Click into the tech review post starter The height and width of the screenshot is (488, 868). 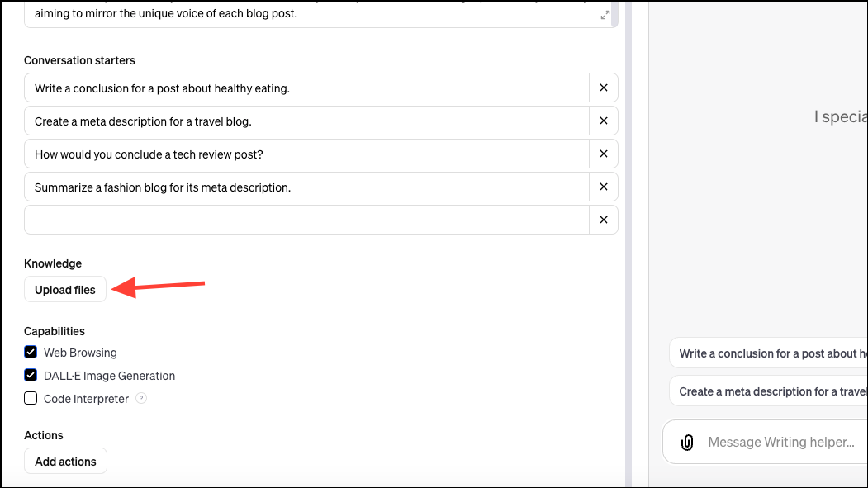point(306,154)
